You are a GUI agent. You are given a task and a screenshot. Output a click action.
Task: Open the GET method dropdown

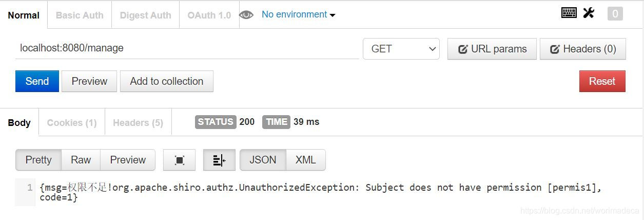tap(401, 49)
